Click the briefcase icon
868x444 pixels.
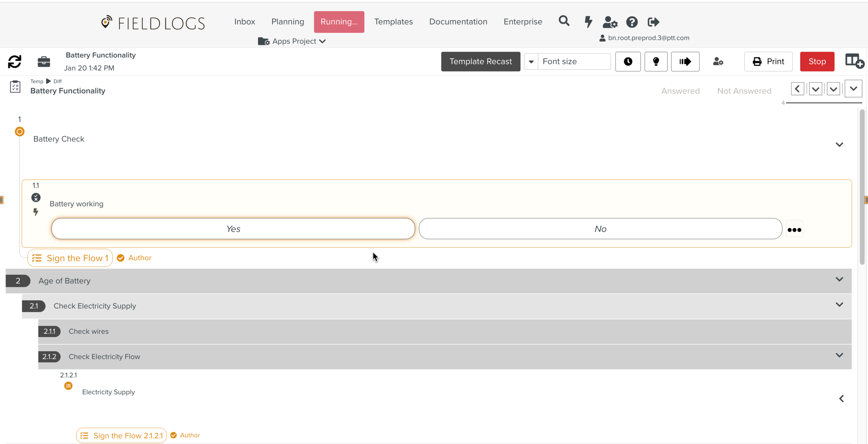pyautogui.click(x=44, y=62)
